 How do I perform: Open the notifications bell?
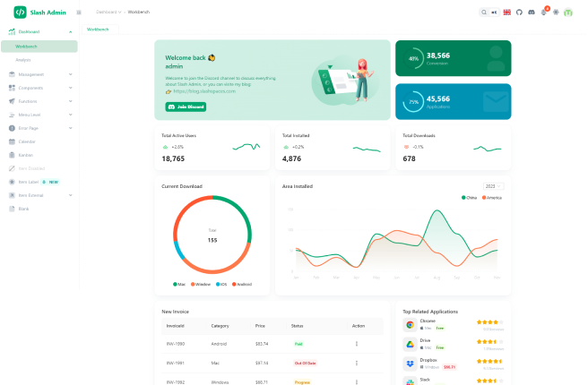pos(544,13)
